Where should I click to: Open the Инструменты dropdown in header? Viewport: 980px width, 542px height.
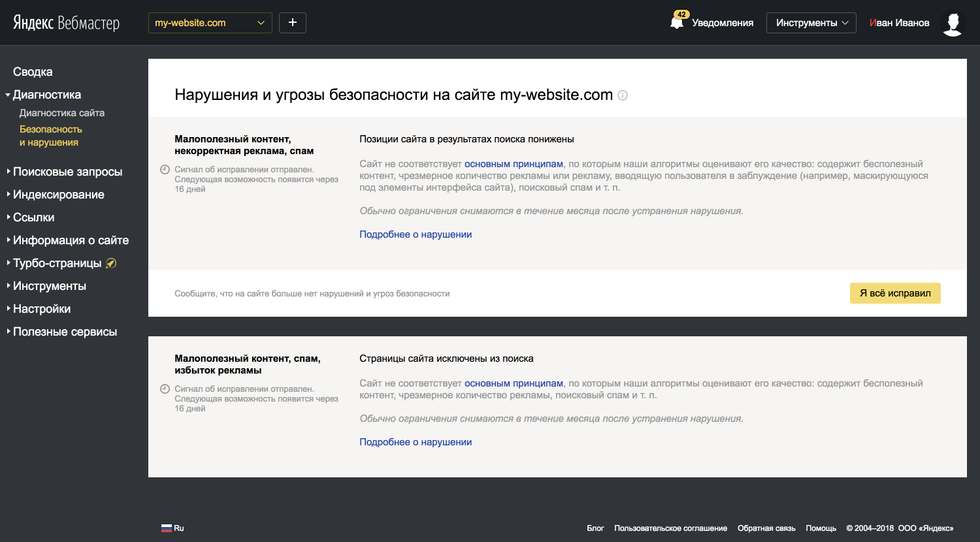(811, 23)
